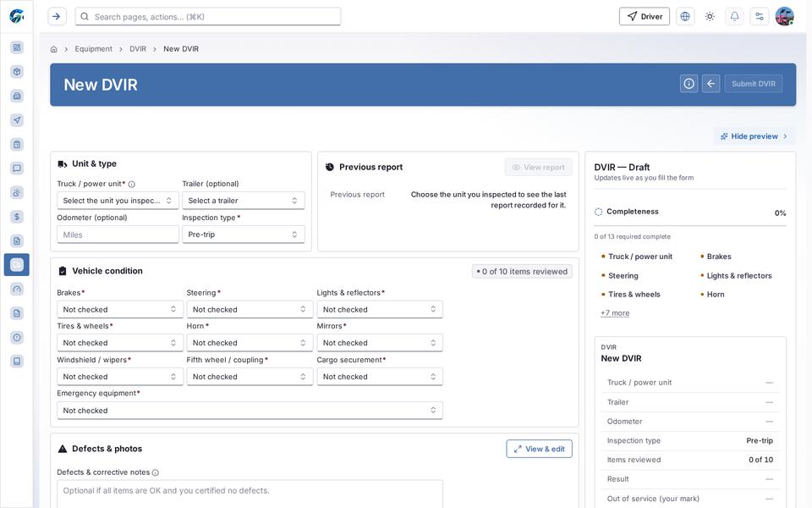The width and height of the screenshot is (812, 508).
Task: Open the Horn status dropdown
Action: (250, 343)
